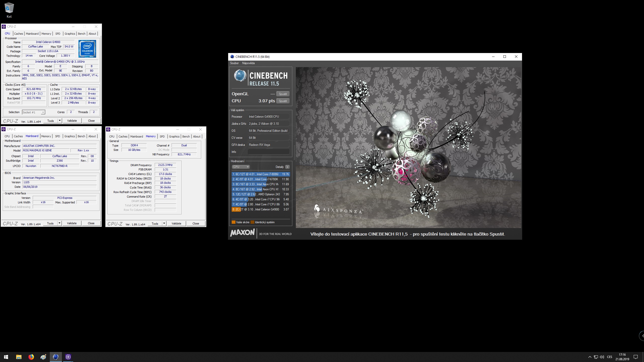Show hidden system tray icons

590,357
